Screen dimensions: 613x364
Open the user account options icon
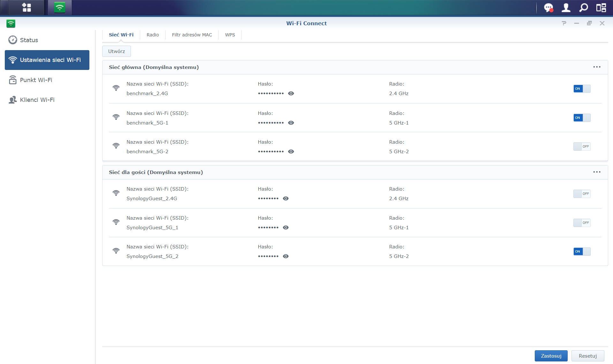click(x=566, y=8)
